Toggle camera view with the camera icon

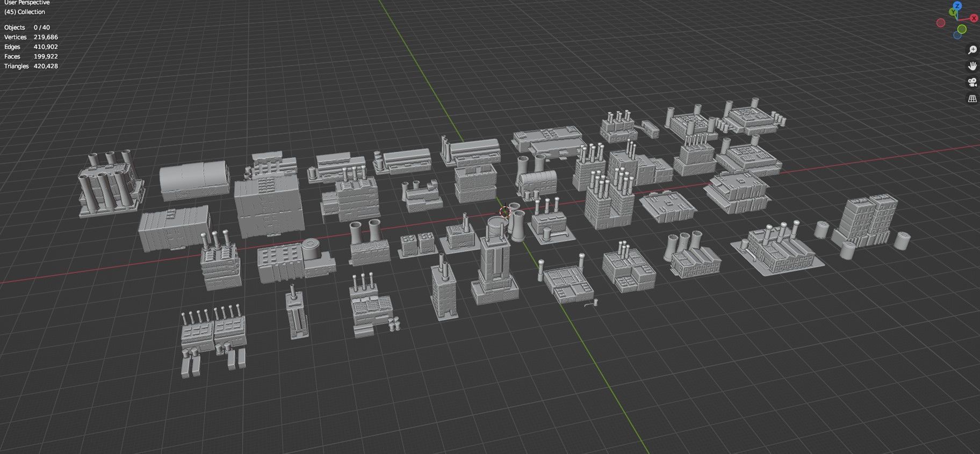click(972, 82)
